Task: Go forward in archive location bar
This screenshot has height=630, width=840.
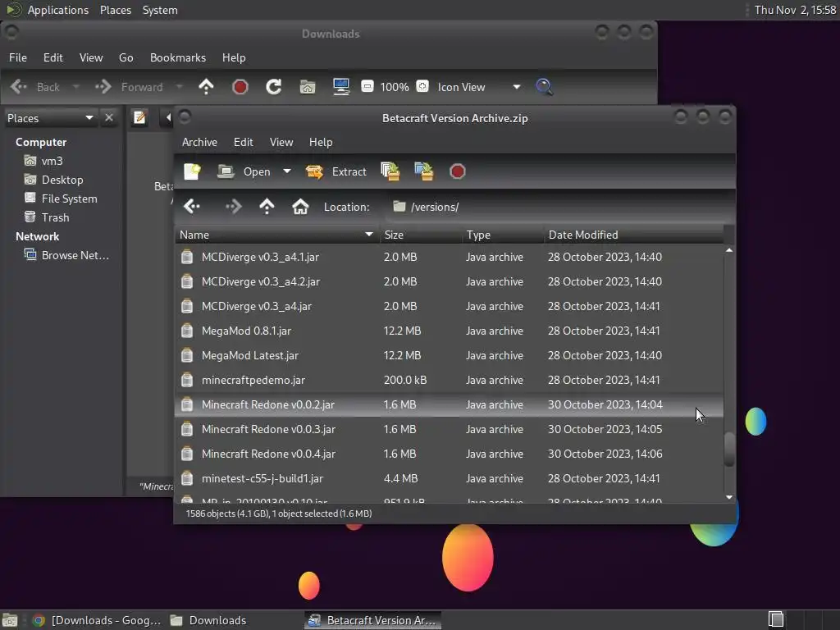Action: 233,206
